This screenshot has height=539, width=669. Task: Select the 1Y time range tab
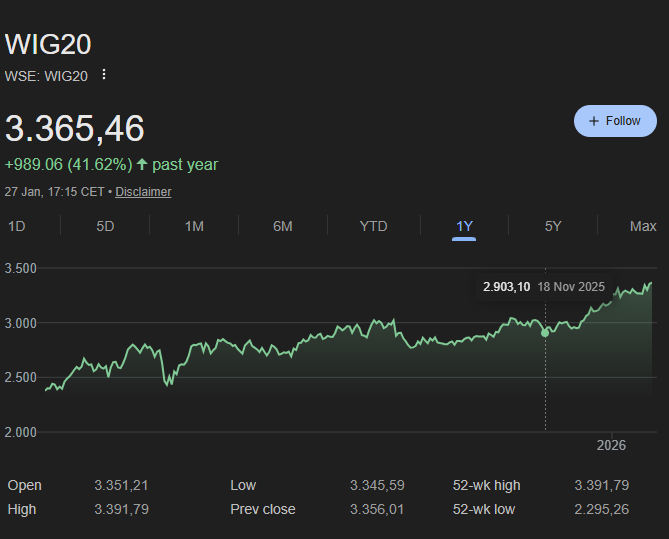[x=464, y=226]
